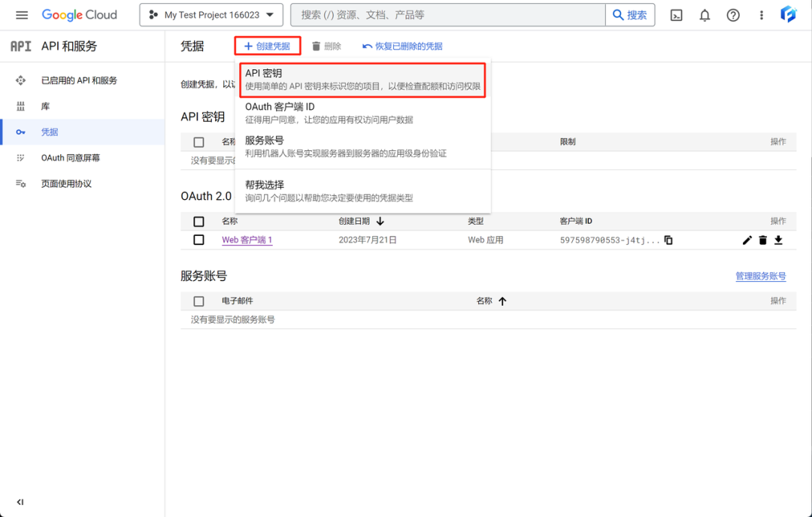Image resolution: width=812 pixels, height=517 pixels.
Task: Click the blue 搜索 button
Action: click(630, 15)
